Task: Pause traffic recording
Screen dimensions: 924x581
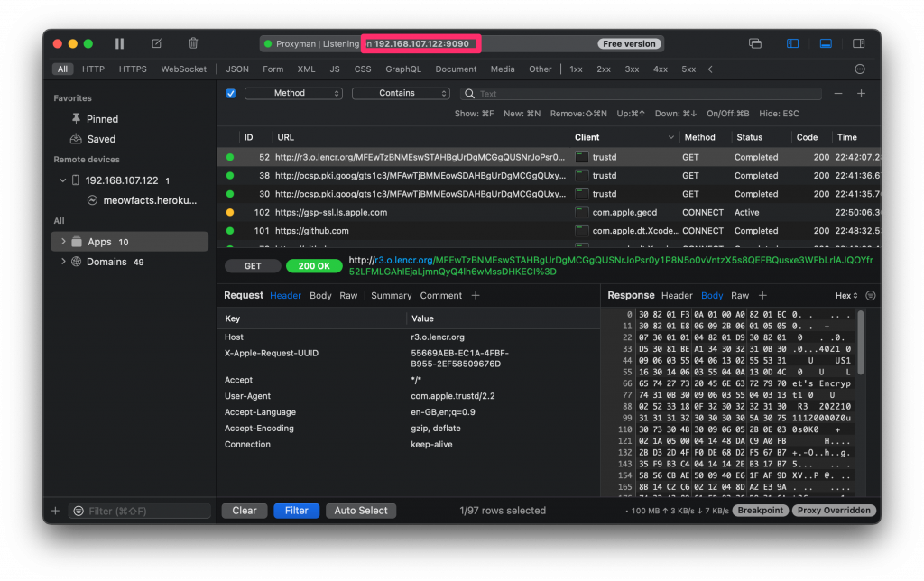Action: [120, 43]
